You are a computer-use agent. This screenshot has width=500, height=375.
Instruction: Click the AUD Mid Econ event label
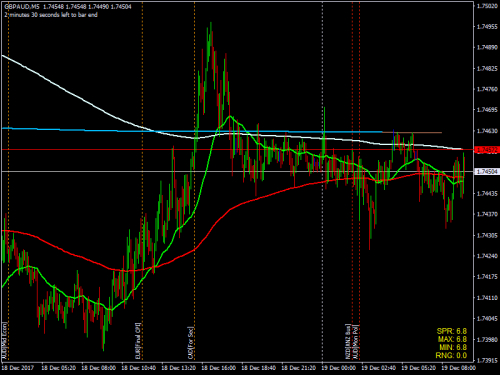pyautogui.click(x=5, y=341)
